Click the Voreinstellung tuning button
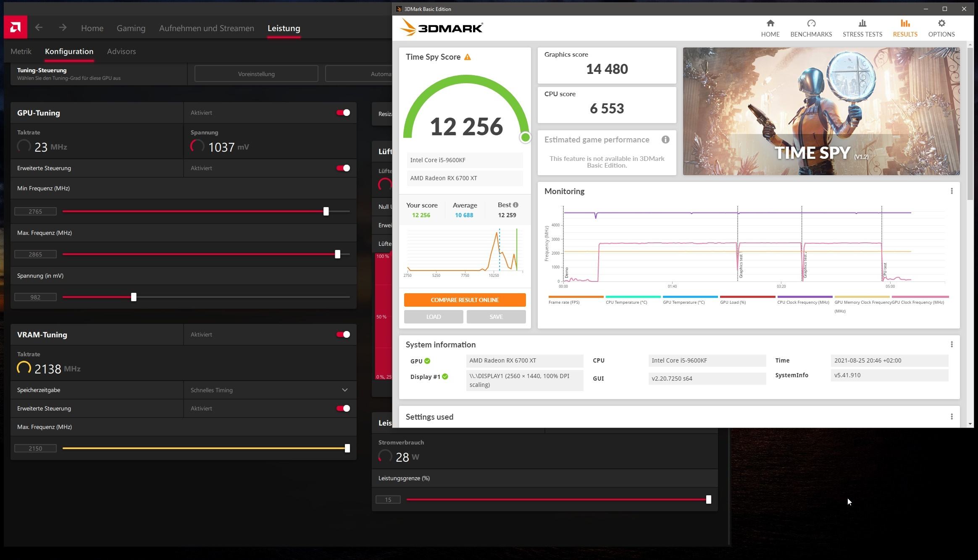978x560 pixels. click(256, 74)
